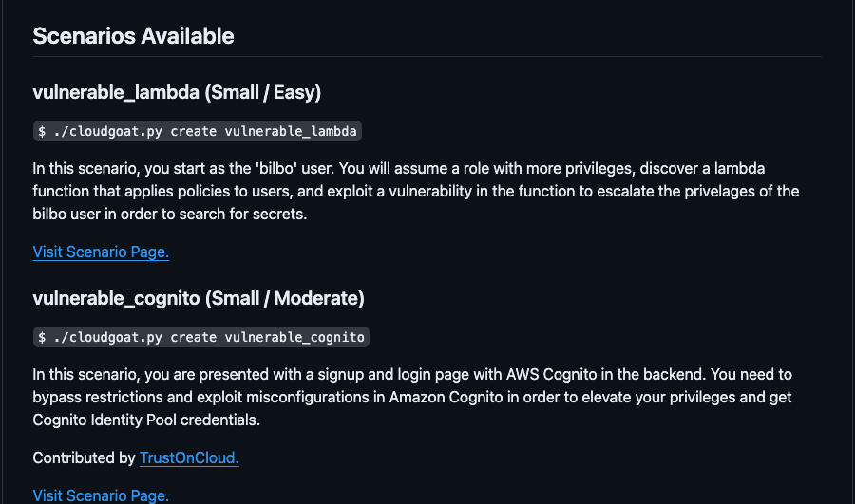
Task: Click the Scenarios Available heading
Action: click(133, 36)
